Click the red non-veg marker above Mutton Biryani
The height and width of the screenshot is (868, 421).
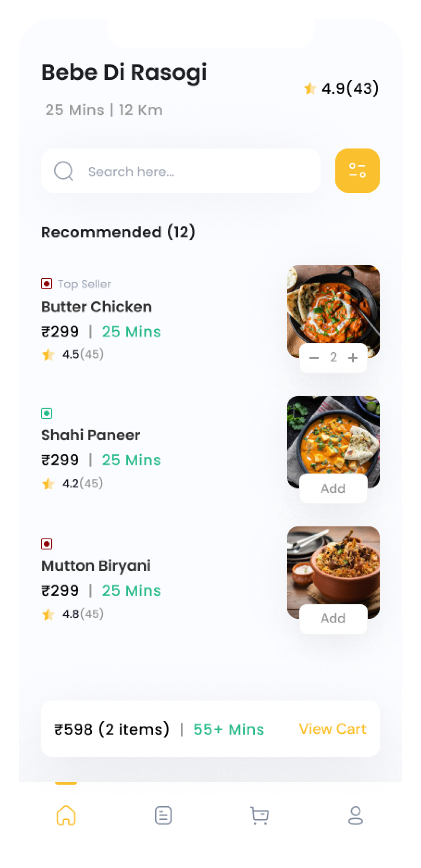(47, 544)
